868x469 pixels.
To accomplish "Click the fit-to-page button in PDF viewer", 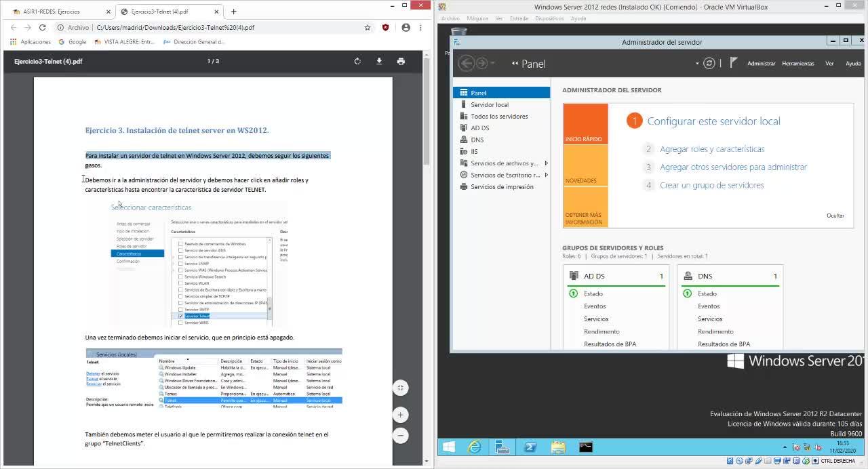I will 401,388.
